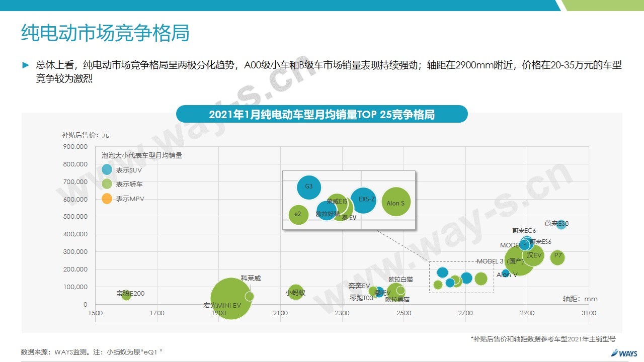The image size is (644, 362).
Task: Click the summary paragraph starting 总体上看
Action: click(329, 72)
